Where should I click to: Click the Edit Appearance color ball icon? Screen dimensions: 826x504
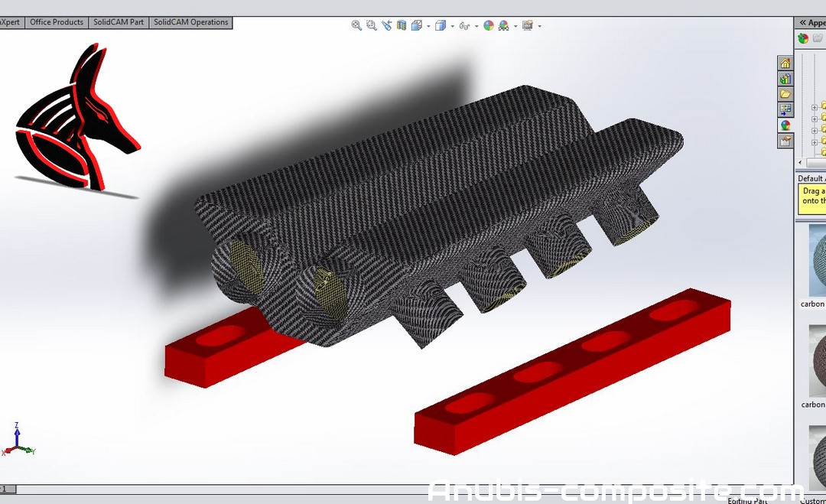[489, 25]
